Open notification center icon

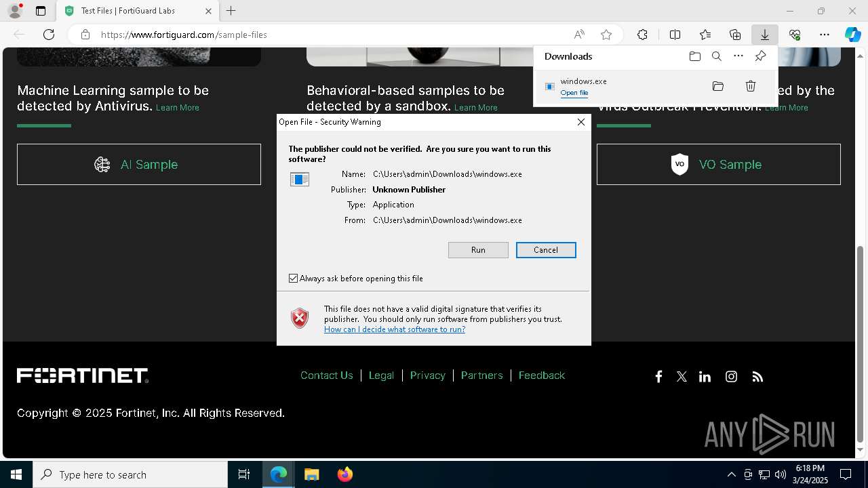click(846, 474)
